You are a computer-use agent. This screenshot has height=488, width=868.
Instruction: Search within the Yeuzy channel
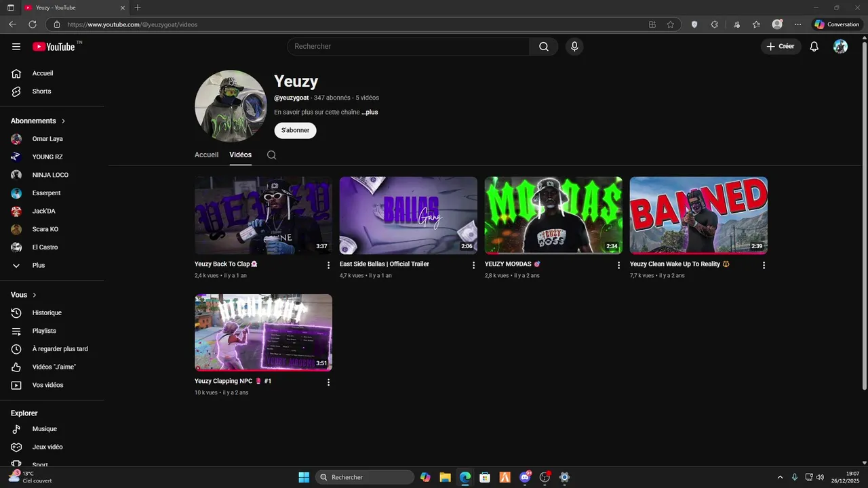[x=271, y=155]
